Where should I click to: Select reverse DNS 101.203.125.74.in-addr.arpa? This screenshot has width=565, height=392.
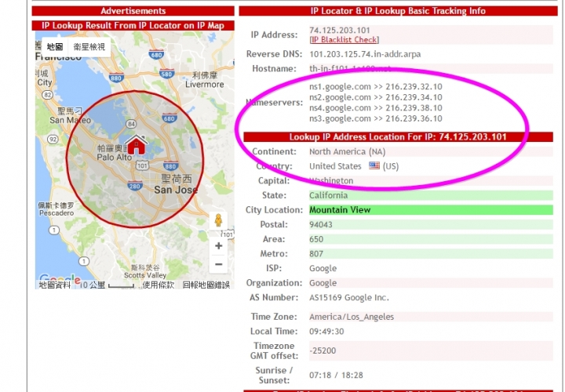click(x=365, y=54)
